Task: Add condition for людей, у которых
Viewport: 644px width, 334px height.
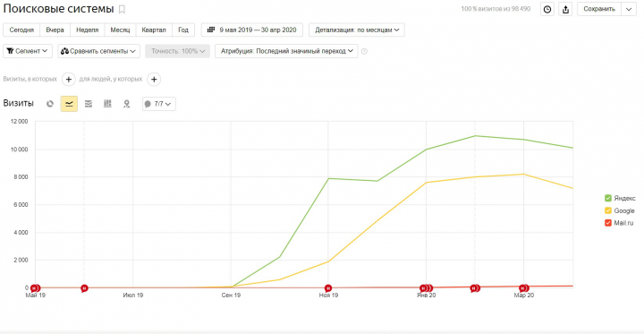Action: (x=154, y=80)
